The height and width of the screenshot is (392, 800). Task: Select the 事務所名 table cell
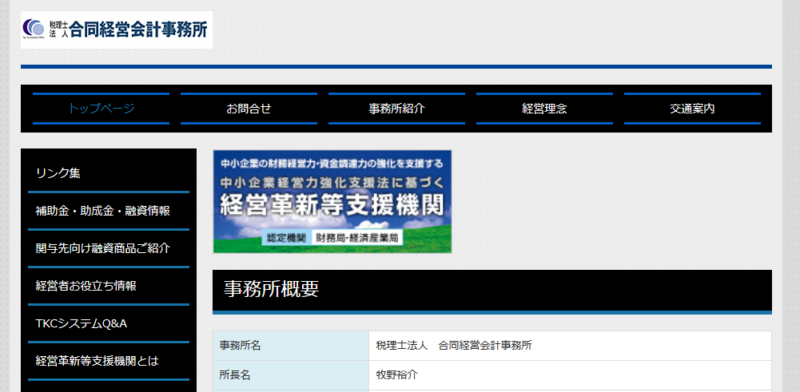tap(291, 346)
